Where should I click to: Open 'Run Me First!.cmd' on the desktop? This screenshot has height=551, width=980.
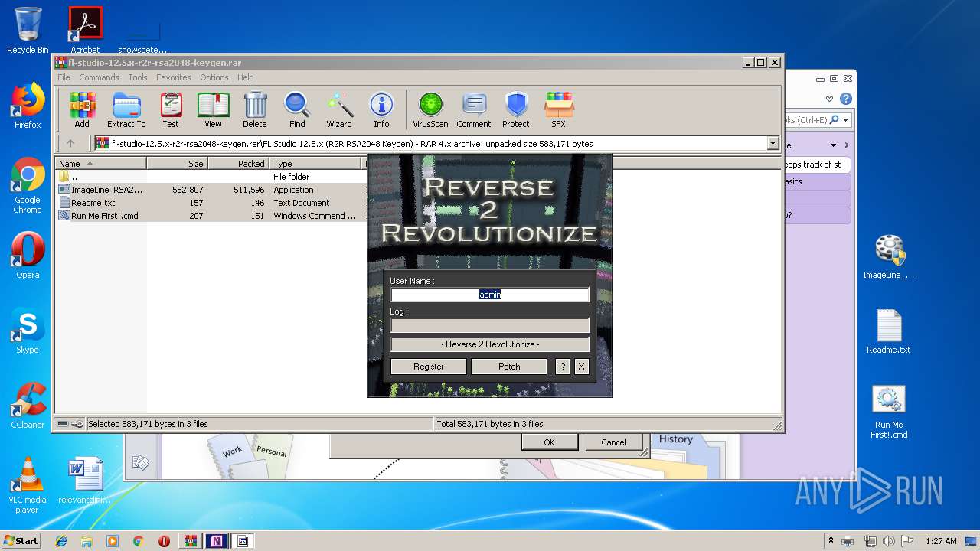(889, 412)
